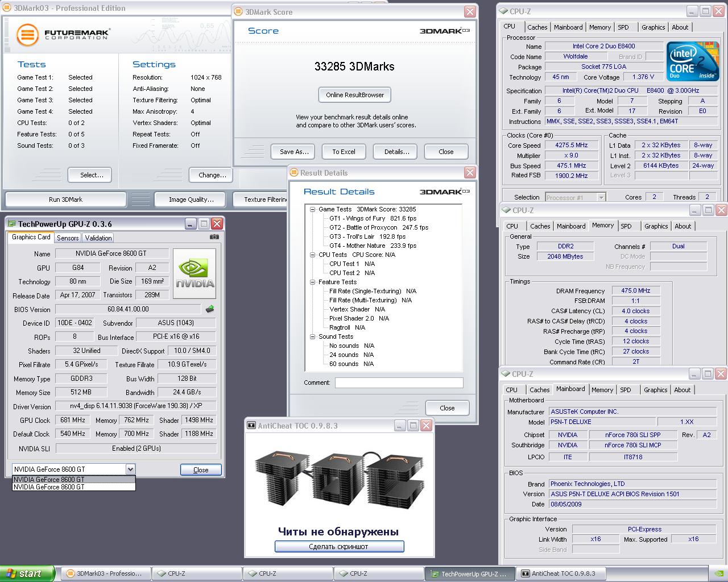Open the GPU selector dropdown arrow in GPU-Z

coord(130,469)
